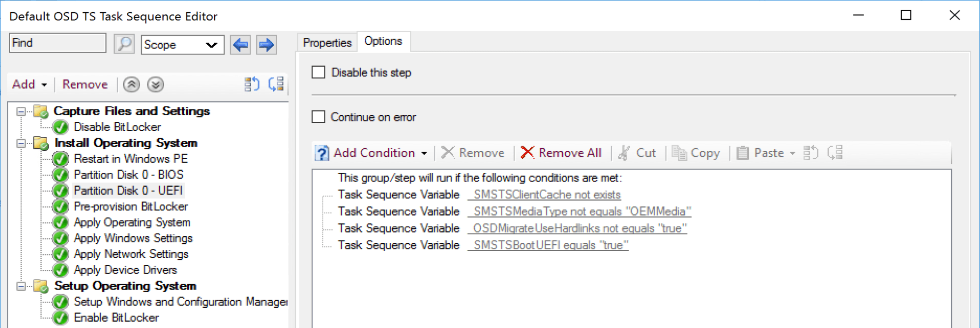The width and height of the screenshot is (980, 328).
Task: Click the blue left arrow icon
Action: click(240, 45)
